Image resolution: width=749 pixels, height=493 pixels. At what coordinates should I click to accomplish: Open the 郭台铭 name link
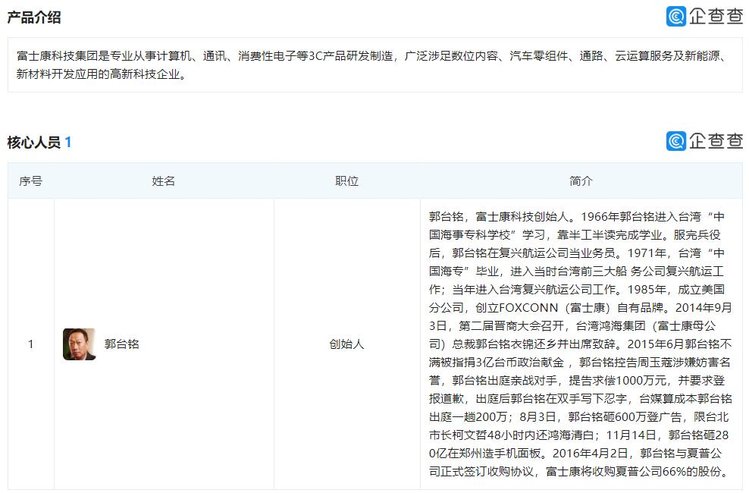[x=122, y=344]
